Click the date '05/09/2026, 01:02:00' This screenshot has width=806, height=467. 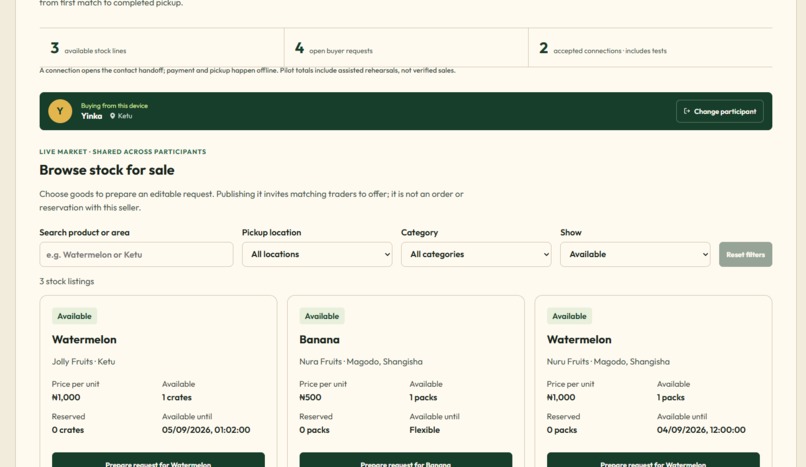(206, 430)
